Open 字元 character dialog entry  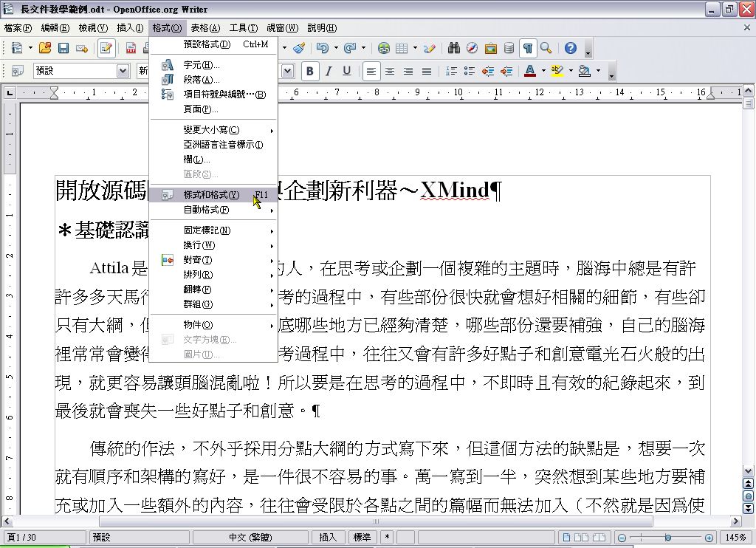pos(213,65)
